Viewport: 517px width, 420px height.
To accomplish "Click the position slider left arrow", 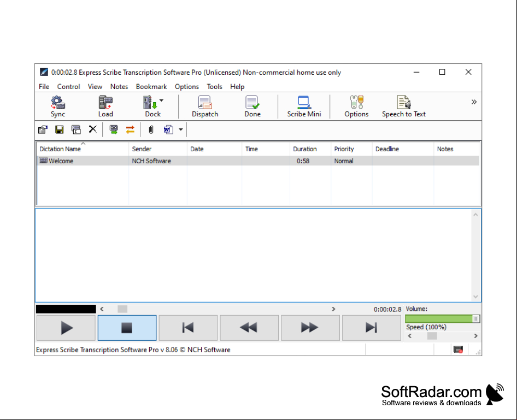I will (x=102, y=309).
